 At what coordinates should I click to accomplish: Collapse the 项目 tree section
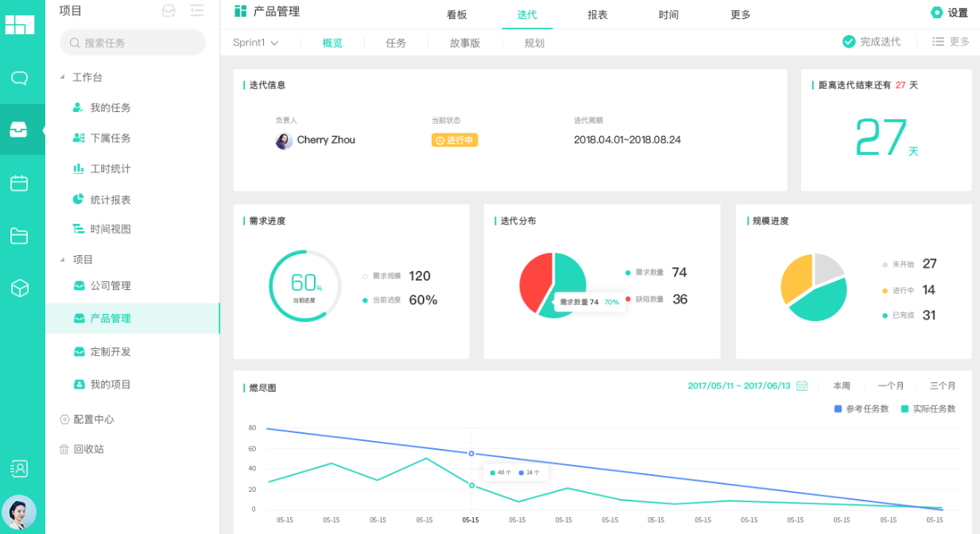(x=63, y=259)
